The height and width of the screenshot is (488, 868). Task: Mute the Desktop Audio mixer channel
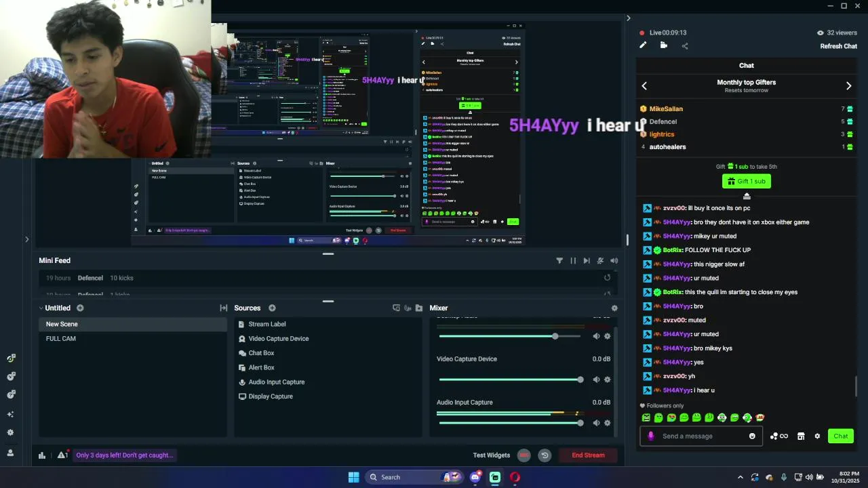[596, 336]
